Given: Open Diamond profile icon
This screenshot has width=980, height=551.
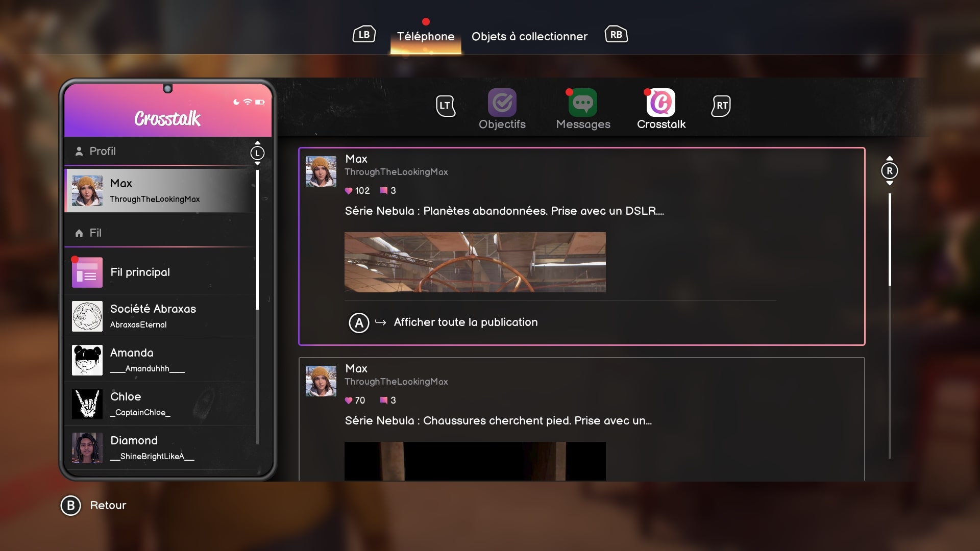Looking at the screenshot, I should click(x=87, y=447).
